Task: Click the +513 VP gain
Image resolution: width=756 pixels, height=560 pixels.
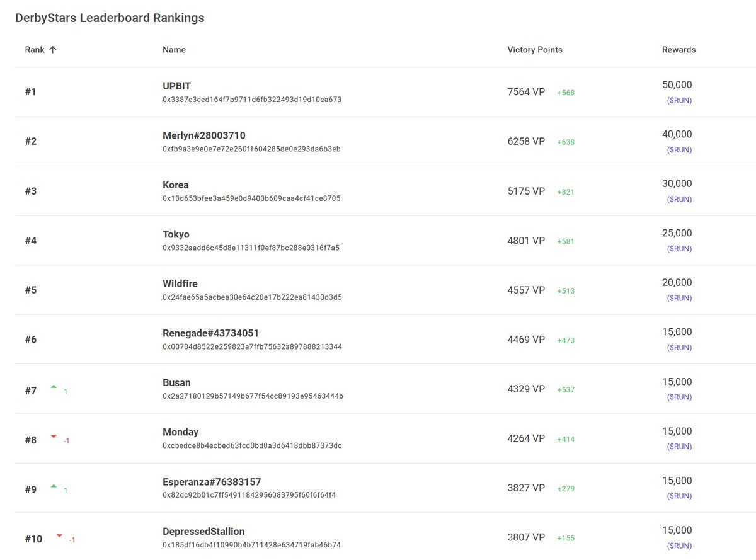Action: [566, 291]
